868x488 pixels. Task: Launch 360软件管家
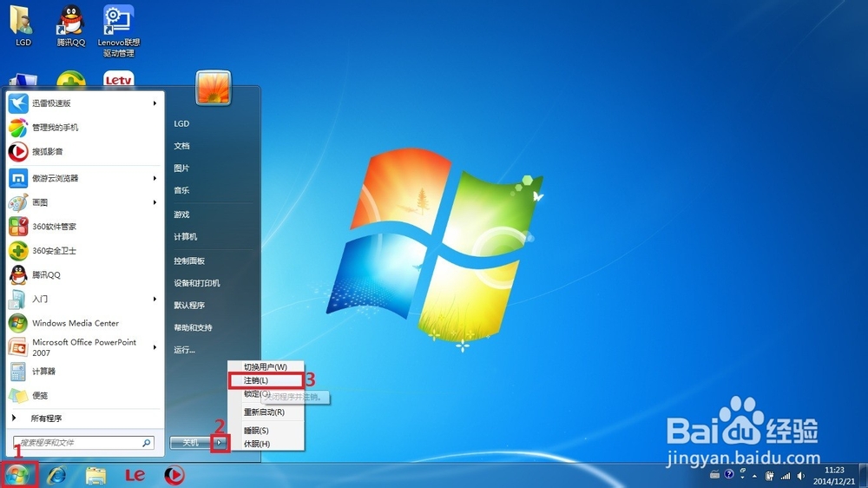85,227
